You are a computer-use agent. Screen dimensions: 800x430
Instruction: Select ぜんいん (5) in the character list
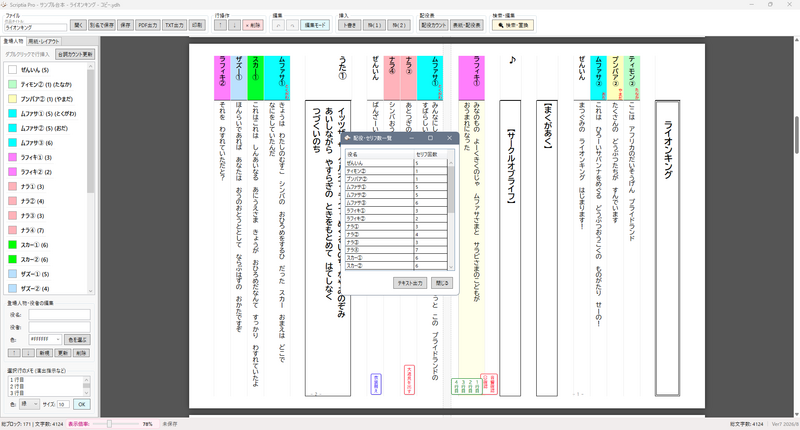click(46, 70)
